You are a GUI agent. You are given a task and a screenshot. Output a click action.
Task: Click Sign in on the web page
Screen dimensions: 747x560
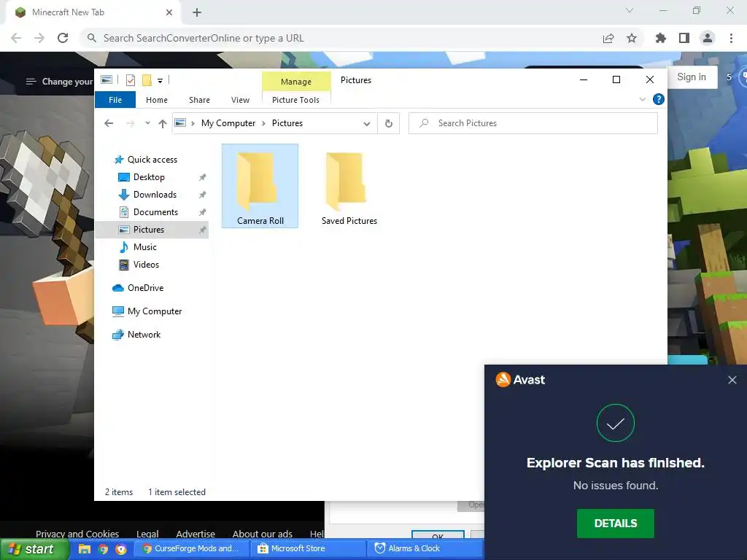[x=692, y=77]
